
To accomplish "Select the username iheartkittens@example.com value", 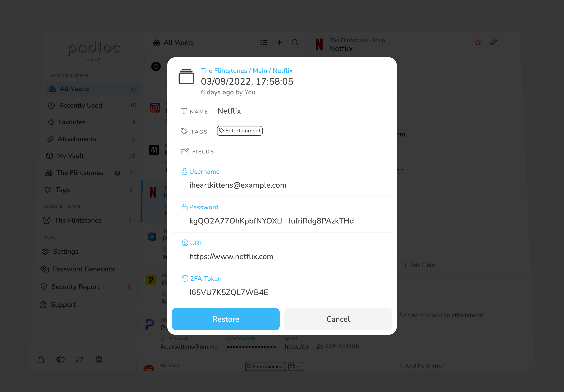I will coord(238,185).
